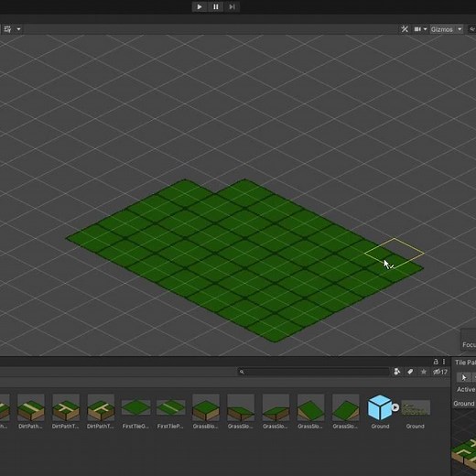Open the Gizmos dropdown arrow
This screenshot has height=476, width=476.
coord(460,29)
